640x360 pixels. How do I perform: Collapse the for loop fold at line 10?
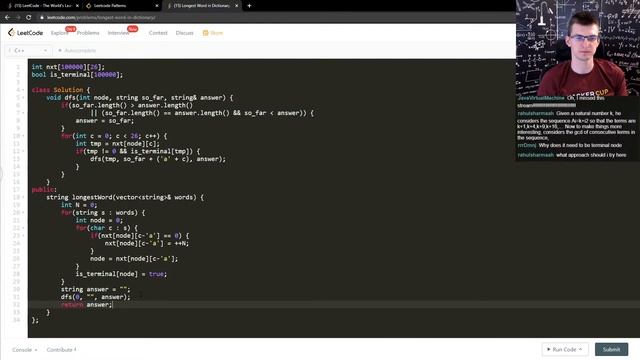tap(23, 136)
